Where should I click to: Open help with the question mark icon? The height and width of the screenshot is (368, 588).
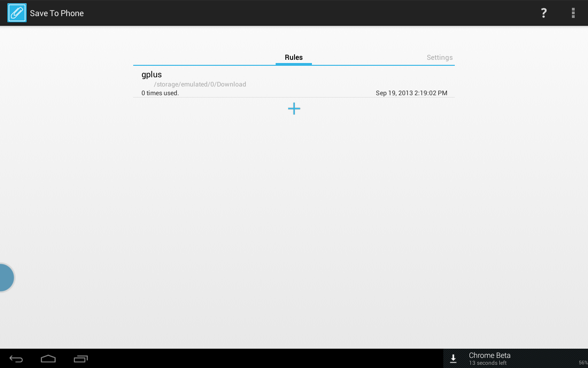pos(543,13)
